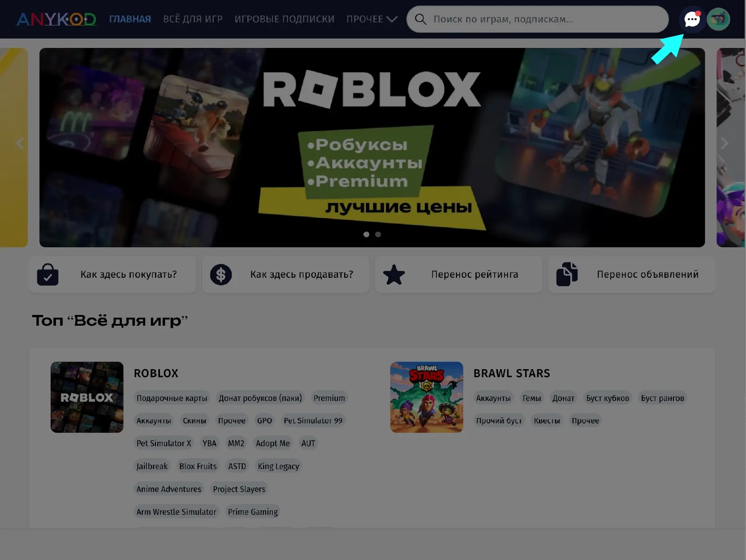Screen dimensions: 746x560
Task: Open ВСЁ ДЛЯ ИГР menu item
Action: point(193,19)
